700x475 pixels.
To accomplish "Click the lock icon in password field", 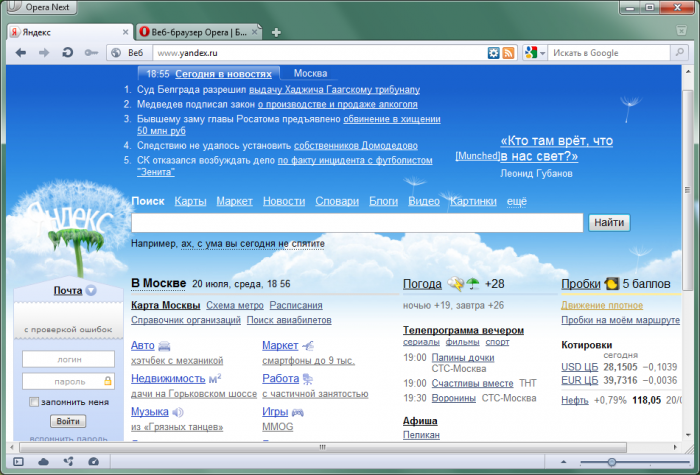I will tap(108, 381).
